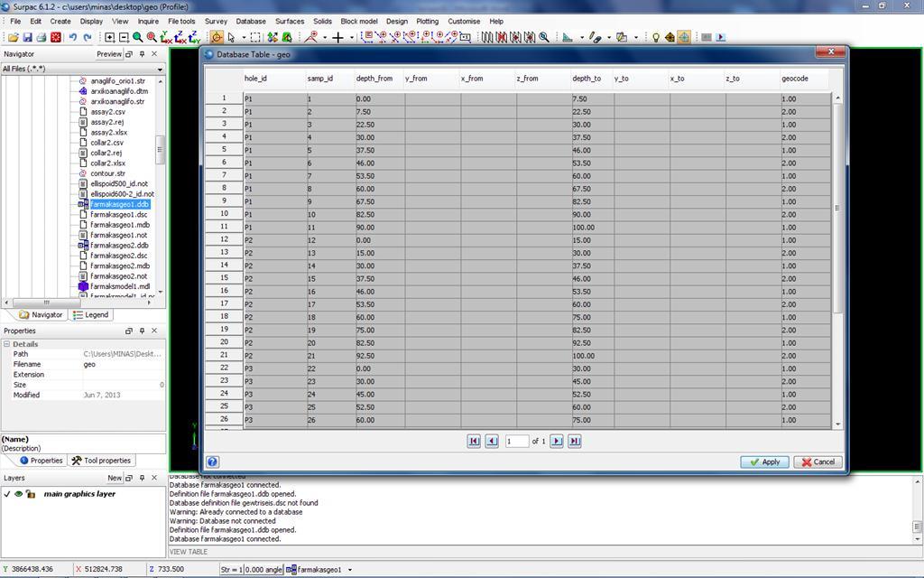Click the page number input field
Screen dimensions: 924x578
(517, 441)
